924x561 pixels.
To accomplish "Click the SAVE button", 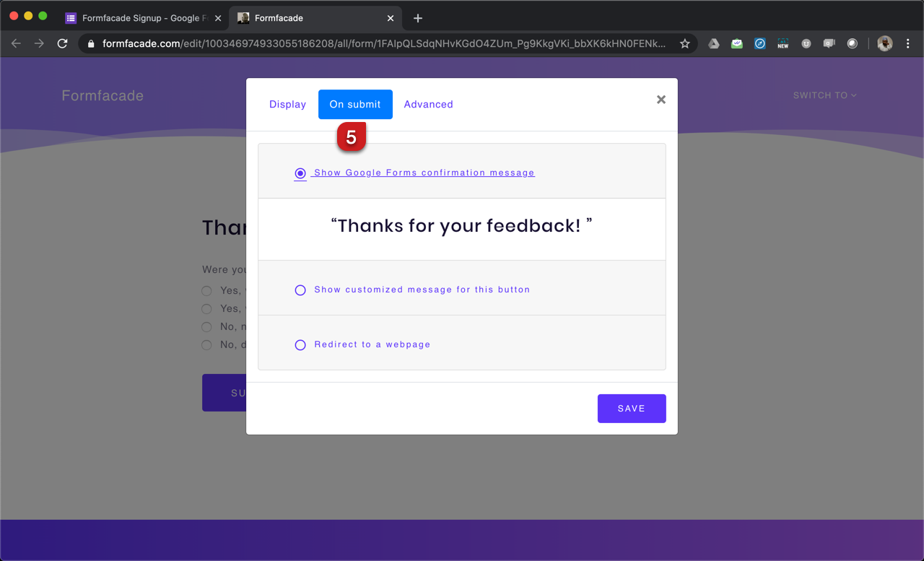I will [x=632, y=408].
